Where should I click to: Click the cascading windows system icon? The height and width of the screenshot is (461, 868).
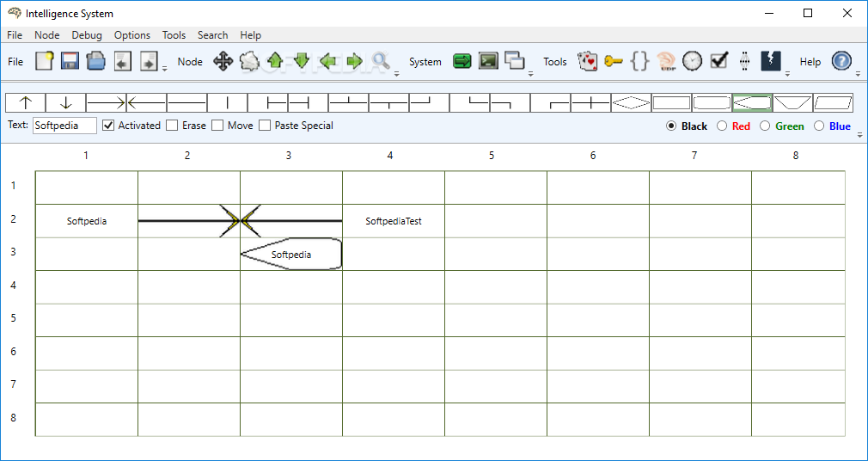click(x=515, y=61)
